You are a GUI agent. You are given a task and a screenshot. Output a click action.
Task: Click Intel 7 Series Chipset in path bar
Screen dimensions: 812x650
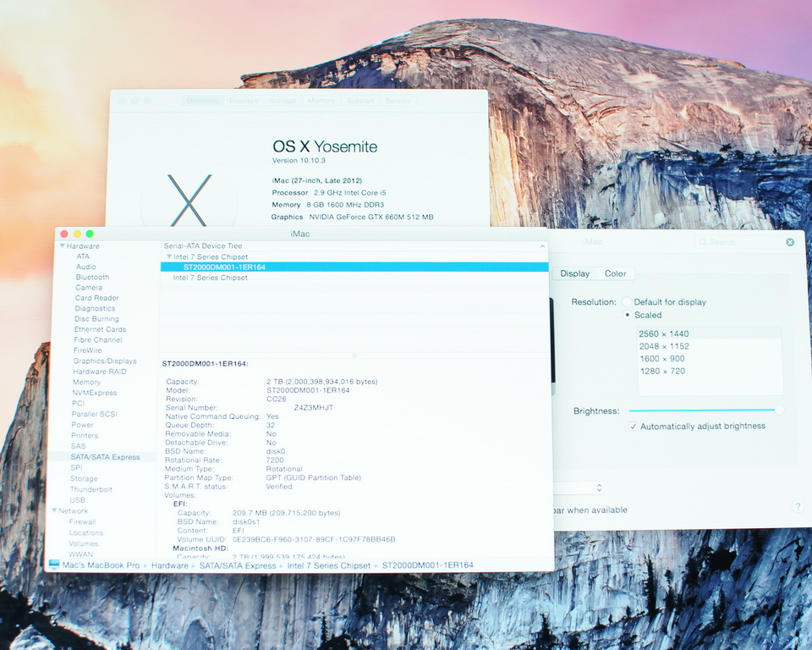(x=329, y=565)
